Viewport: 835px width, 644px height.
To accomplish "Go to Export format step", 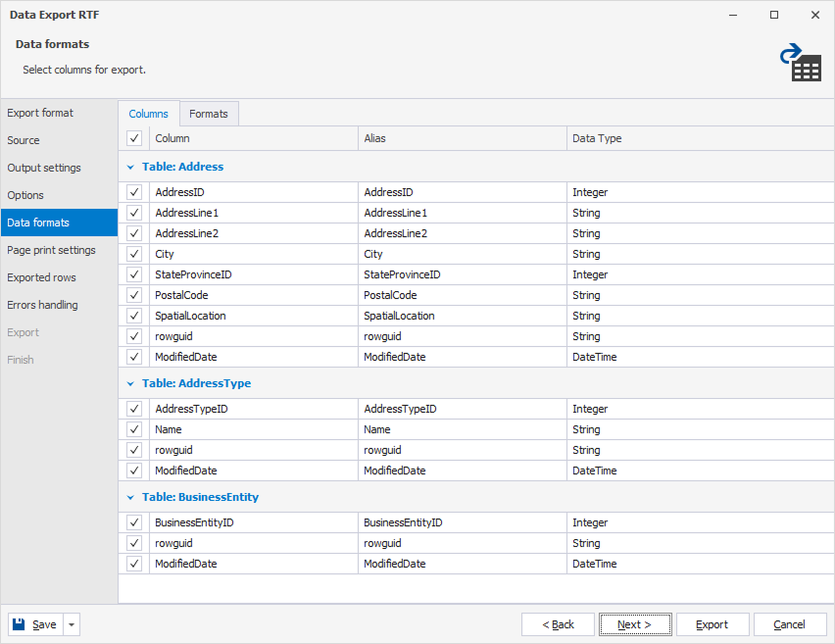I will [59, 113].
